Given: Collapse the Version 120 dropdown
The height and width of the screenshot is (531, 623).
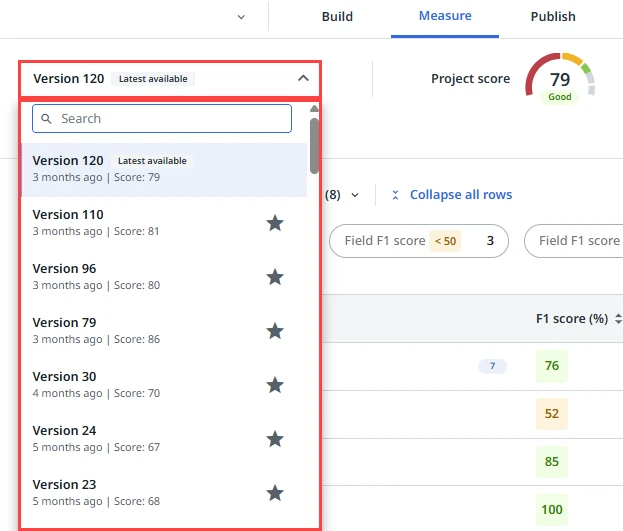Looking at the screenshot, I should (x=303, y=78).
